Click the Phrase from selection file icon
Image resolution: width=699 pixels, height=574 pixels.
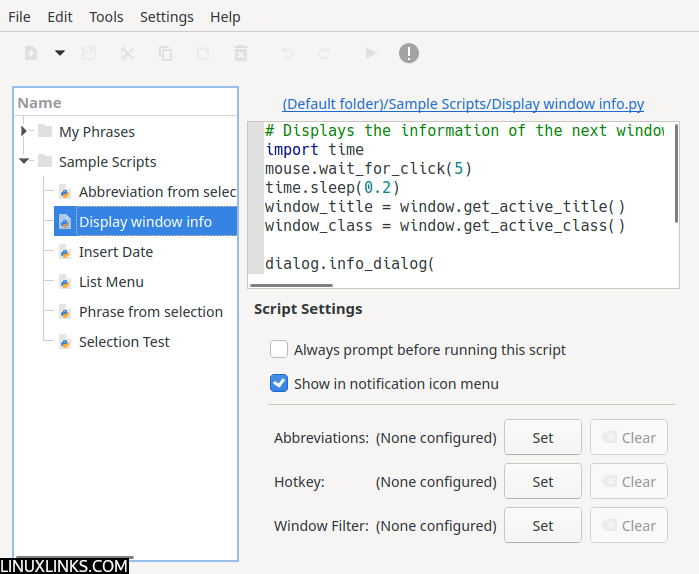tap(65, 312)
